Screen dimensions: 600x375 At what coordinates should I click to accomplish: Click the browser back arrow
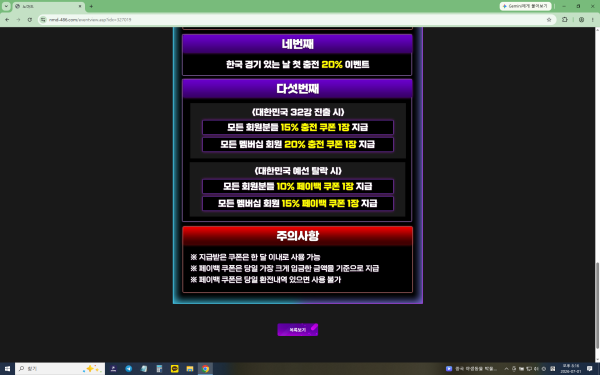pyautogui.click(x=7, y=20)
